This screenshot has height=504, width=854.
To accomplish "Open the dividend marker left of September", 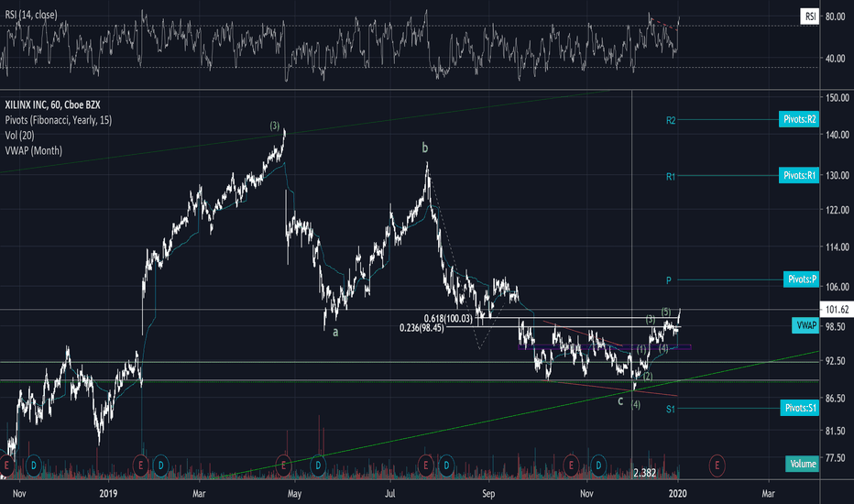I will 446,466.
